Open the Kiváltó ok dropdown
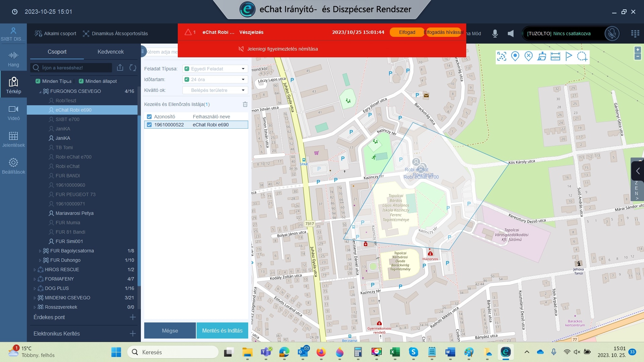Image resolution: width=644 pixels, height=362 pixels. coord(215,90)
